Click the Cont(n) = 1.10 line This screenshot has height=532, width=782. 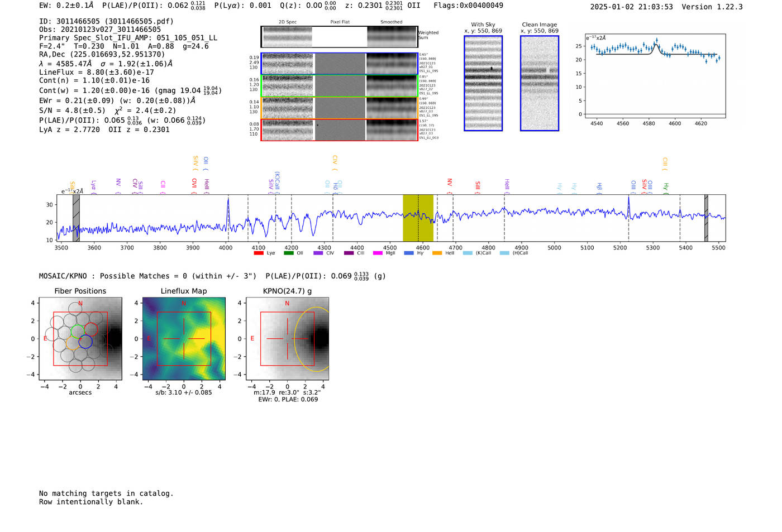click(94, 80)
